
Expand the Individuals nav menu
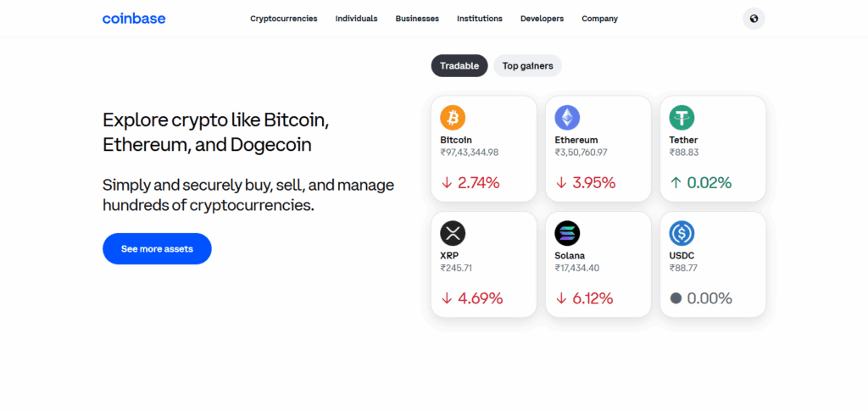356,19
